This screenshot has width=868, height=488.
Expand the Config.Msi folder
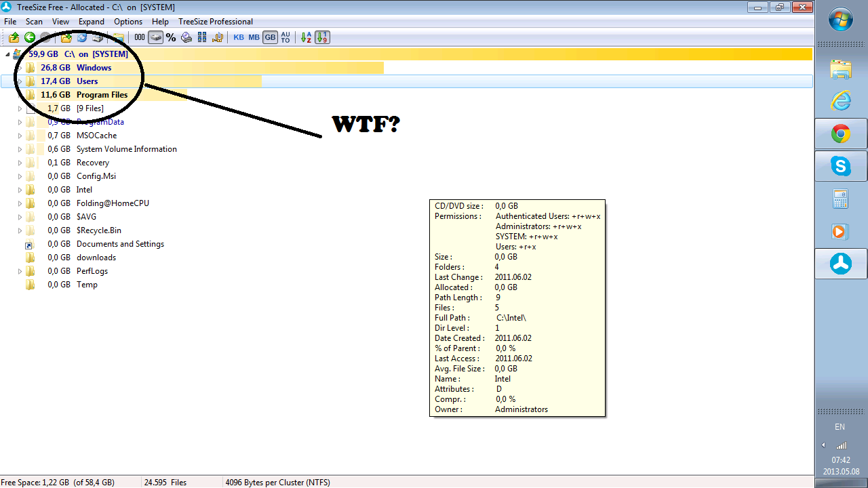tap(20, 176)
